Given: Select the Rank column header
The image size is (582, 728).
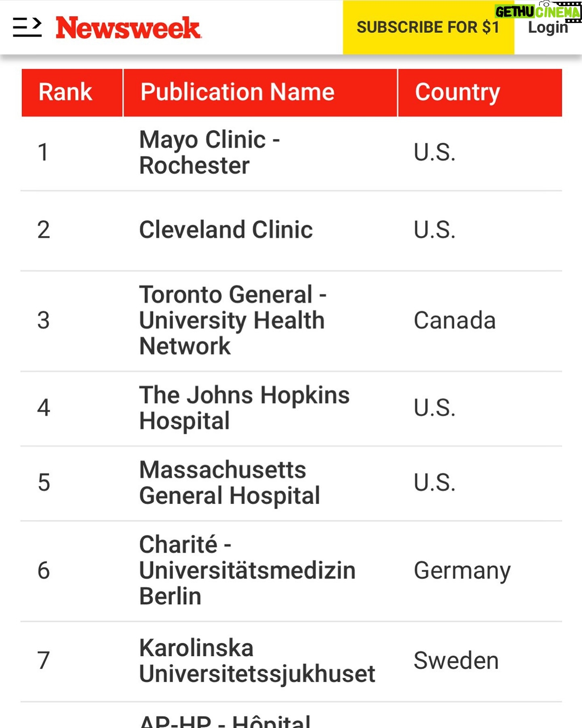Looking at the screenshot, I should tap(72, 93).
